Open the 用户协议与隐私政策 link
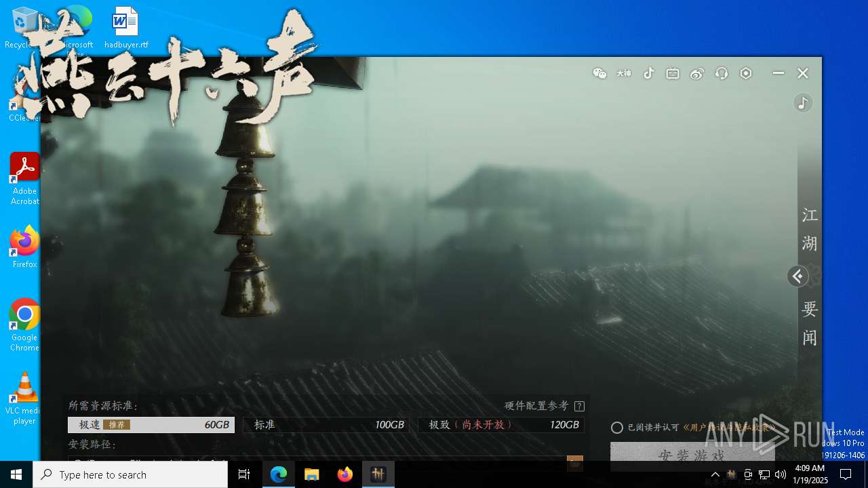Viewport: 868px width, 488px height. click(x=728, y=428)
